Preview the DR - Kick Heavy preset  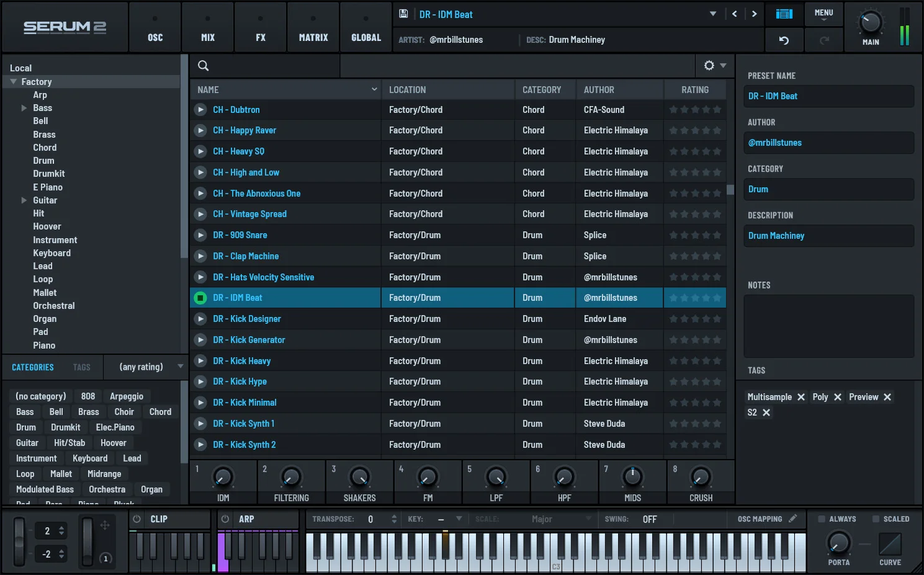[x=200, y=361]
